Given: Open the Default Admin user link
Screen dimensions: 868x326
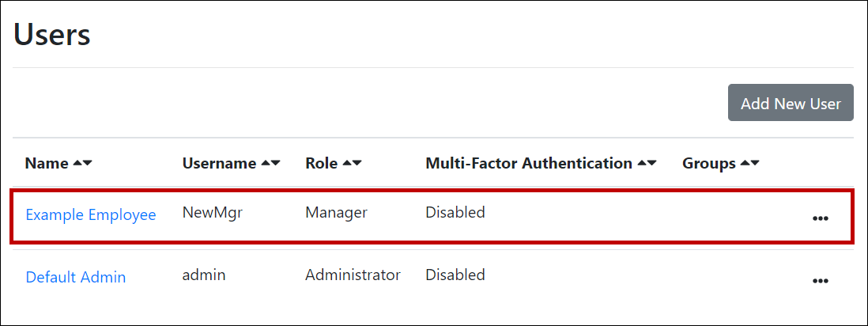Looking at the screenshot, I should coord(76,277).
